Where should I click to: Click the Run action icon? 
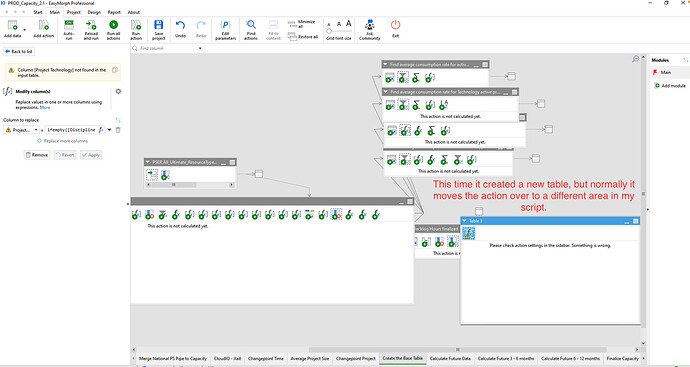click(x=136, y=25)
